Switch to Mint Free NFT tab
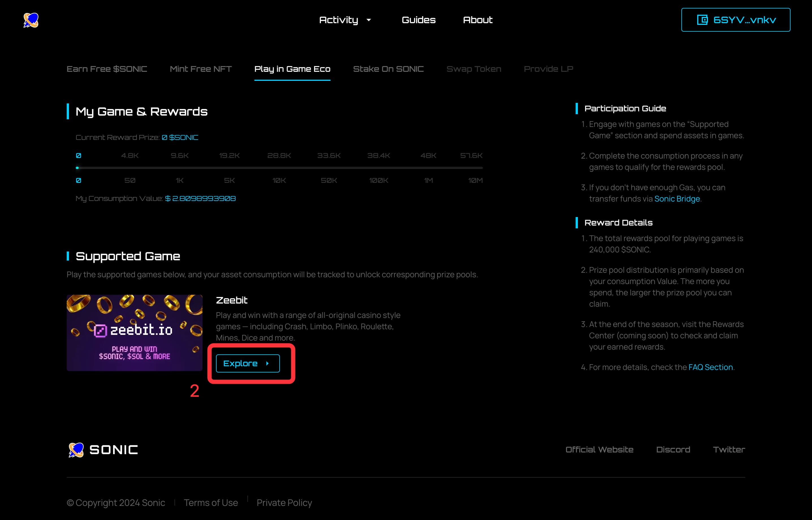Screen dimensions: 812x520 coord(201,69)
